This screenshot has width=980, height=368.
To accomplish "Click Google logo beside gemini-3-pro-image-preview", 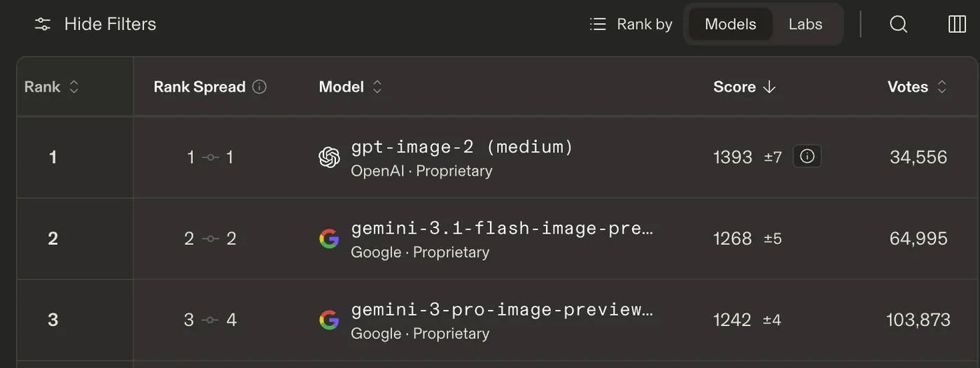I will [329, 320].
